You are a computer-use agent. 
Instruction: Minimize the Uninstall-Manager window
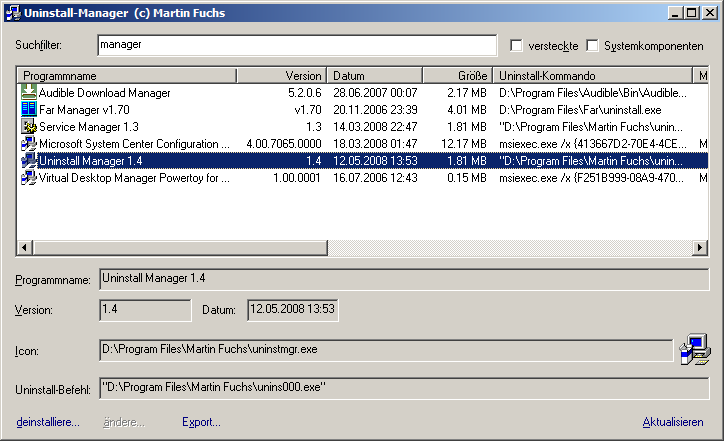coord(675,12)
